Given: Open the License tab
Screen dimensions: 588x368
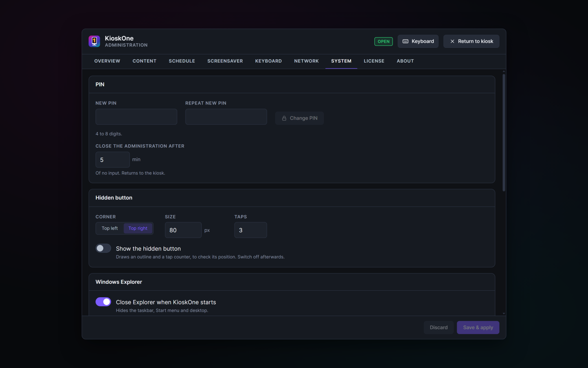Looking at the screenshot, I should coord(374,61).
